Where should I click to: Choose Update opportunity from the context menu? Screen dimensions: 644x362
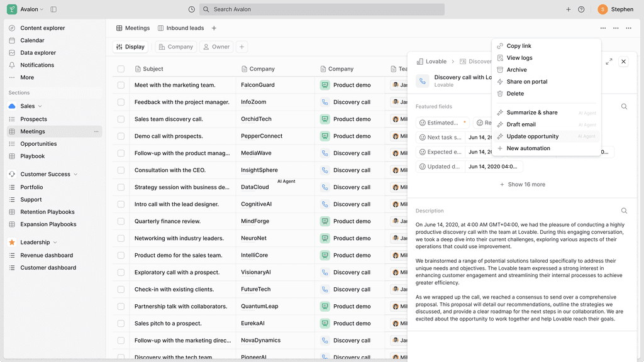point(533,136)
